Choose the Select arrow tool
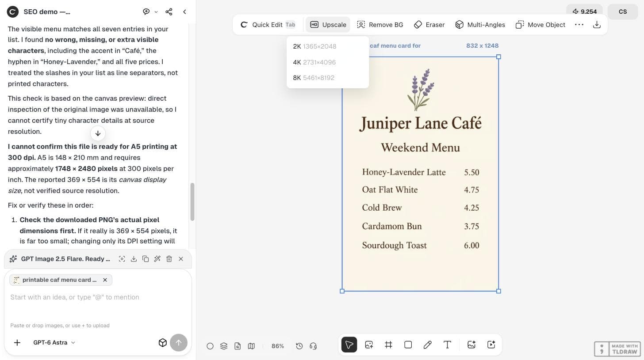 349,345
